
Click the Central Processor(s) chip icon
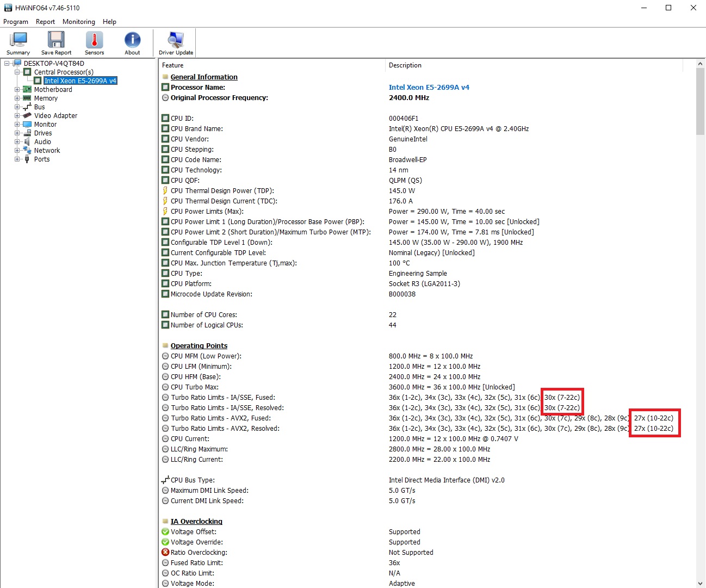click(x=27, y=72)
